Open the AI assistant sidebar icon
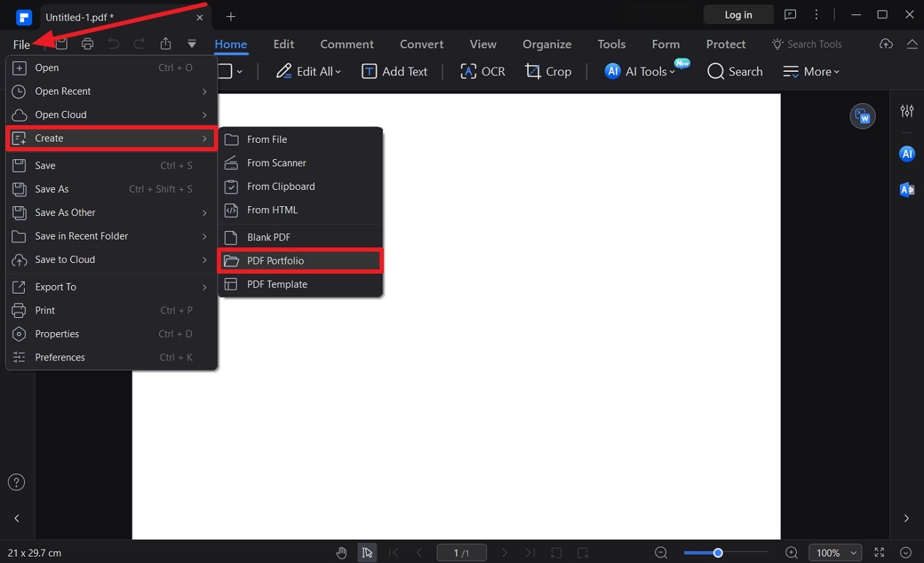Viewport: 924px width, 563px height. [907, 154]
